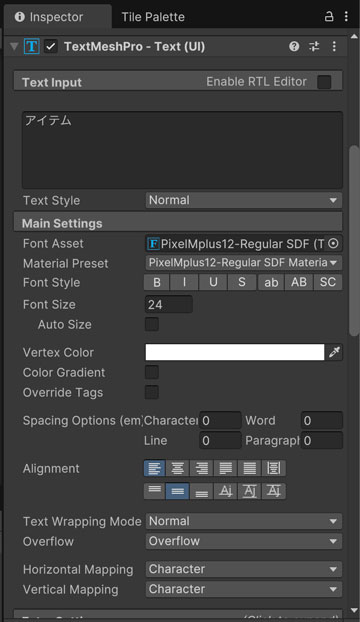Select center horizontal alignment icon
Screen dimensions: 360x622
pyautogui.click(x=178, y=468)
